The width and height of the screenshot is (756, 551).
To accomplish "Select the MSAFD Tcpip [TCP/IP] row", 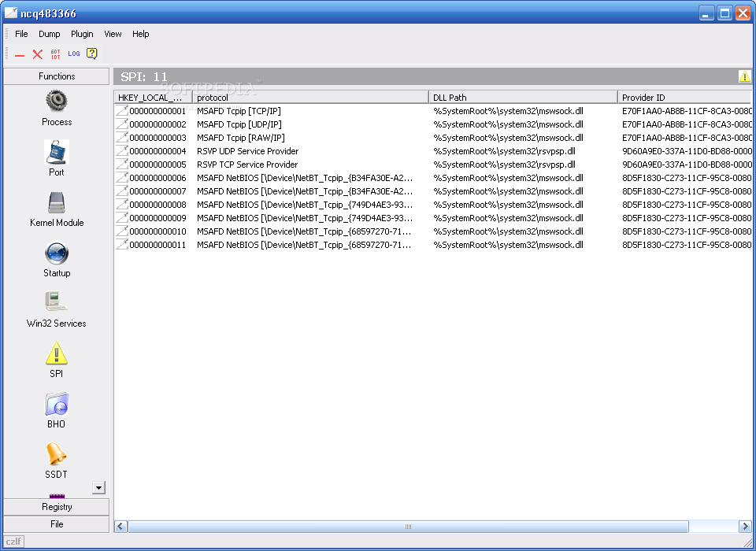I will tap(433, 111).
